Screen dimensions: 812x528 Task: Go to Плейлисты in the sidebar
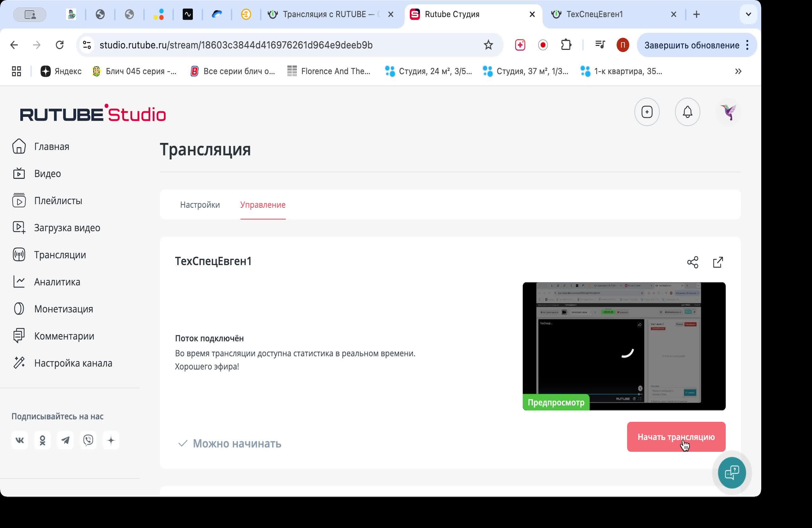(48, 201)
